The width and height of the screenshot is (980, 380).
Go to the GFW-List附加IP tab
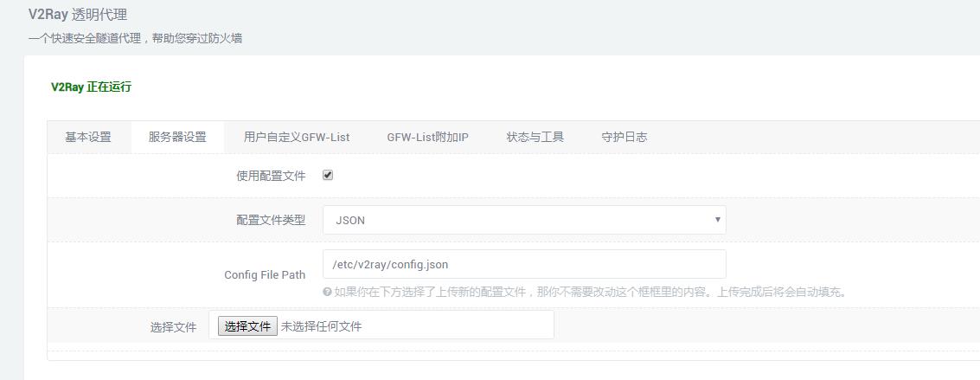coord(427,137)
